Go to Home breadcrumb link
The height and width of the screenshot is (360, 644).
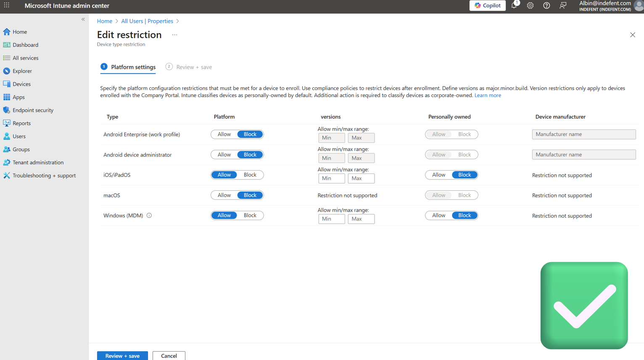[x=105, y=21]
